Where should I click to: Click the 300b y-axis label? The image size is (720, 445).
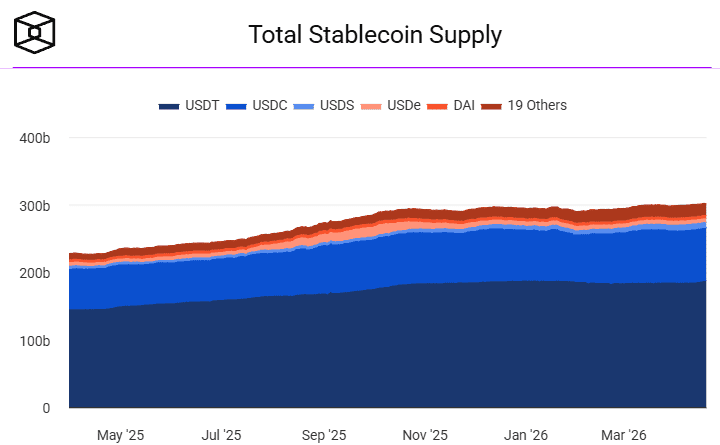35,206
